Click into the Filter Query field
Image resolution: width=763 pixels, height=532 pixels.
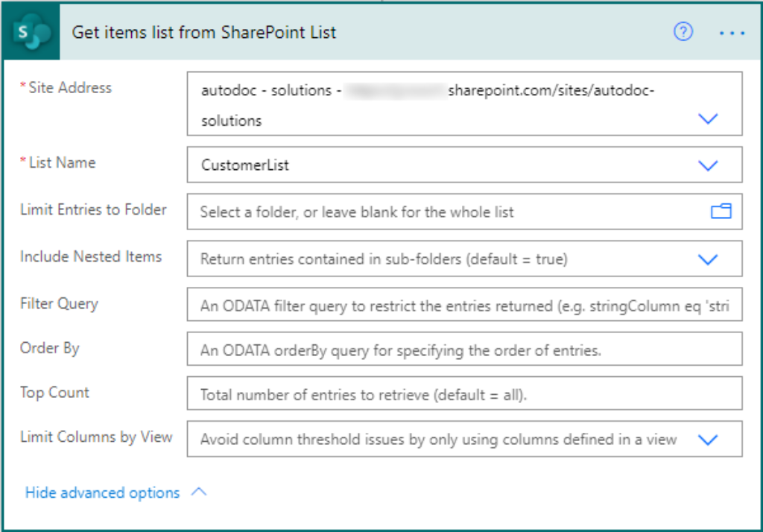point(463,306)
